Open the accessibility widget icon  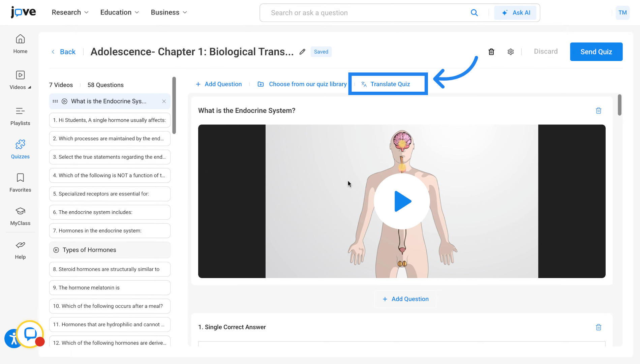(x=12, y=339)
